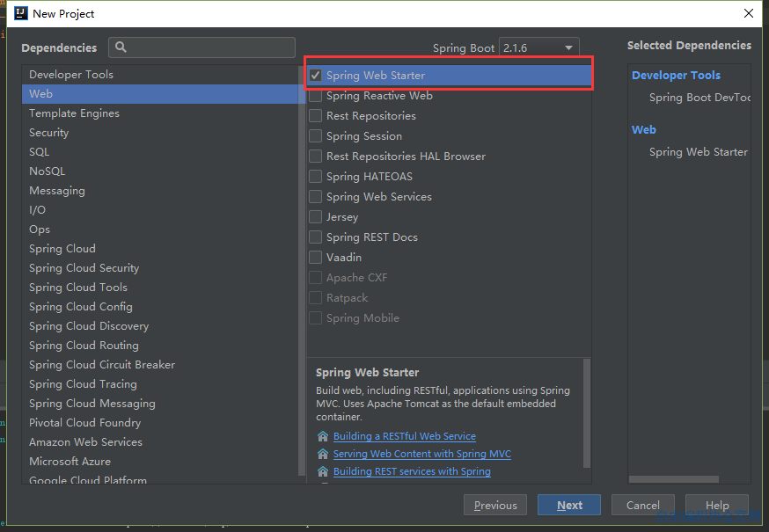Viewport: 769px width, 532px height.
Task: Choose the Spring Cloud category
Action: coord(160,249)
